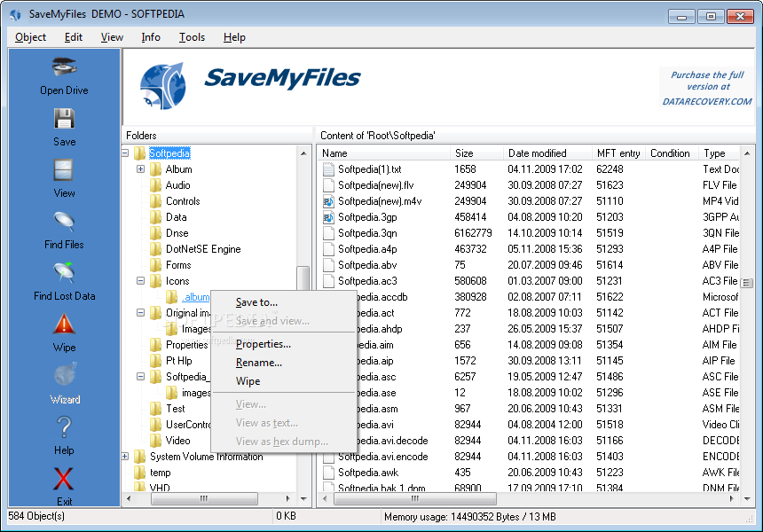Screen dimensions: 763x532
Task: Select Softpedia.awk file row
Action: [531, 473]
